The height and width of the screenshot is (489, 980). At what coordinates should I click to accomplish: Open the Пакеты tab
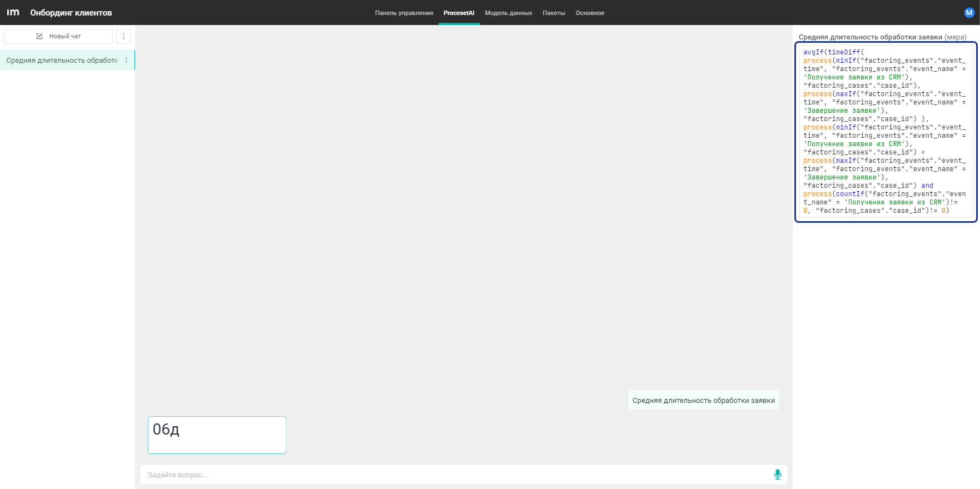point(554,13)
